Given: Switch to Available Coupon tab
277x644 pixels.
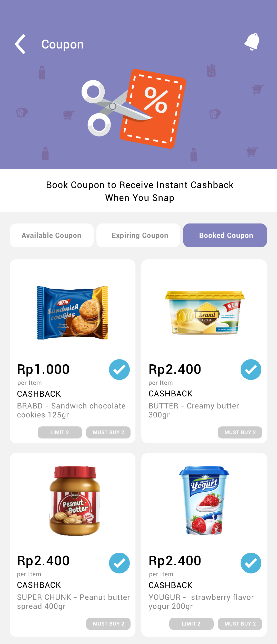Looking at the screenshot, I should pos(52,235).
